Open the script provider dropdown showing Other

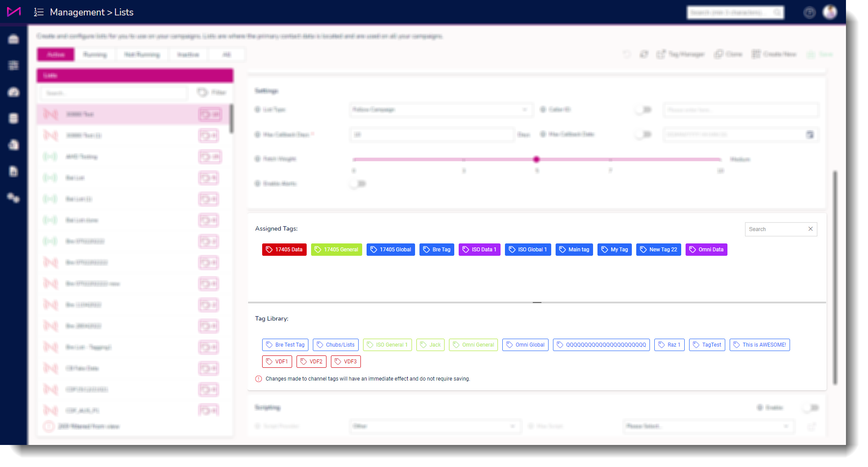click(435, 426)
